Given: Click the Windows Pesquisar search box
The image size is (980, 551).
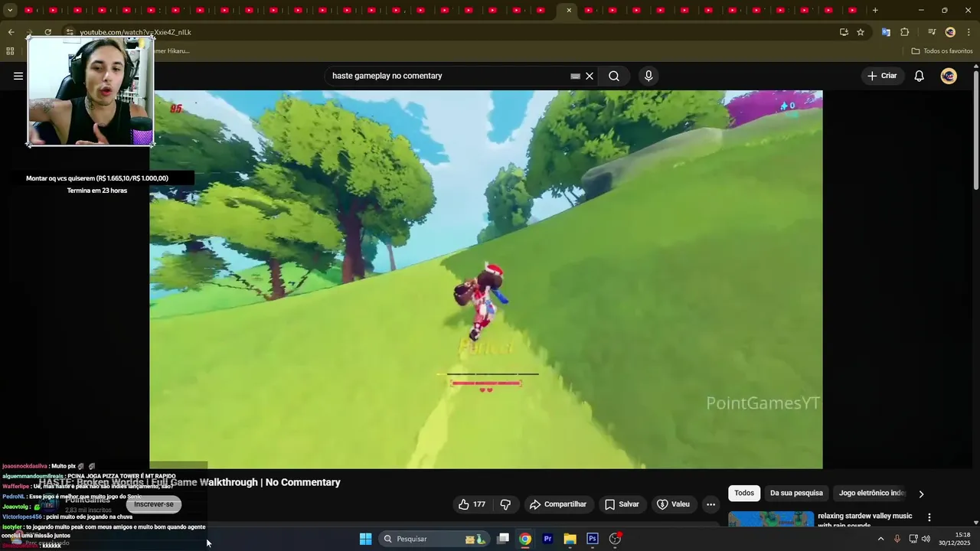Looking at the screenshot, I should point(433,539).
